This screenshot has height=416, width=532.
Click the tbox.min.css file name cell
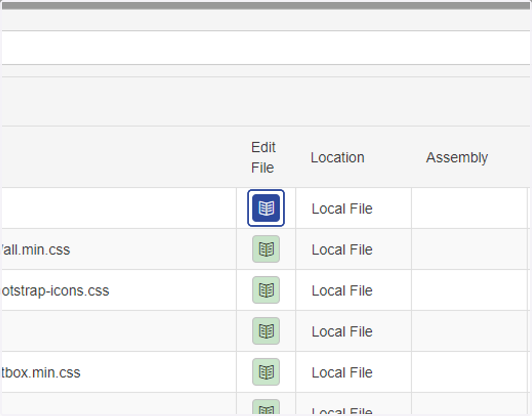tap(119, 372)
